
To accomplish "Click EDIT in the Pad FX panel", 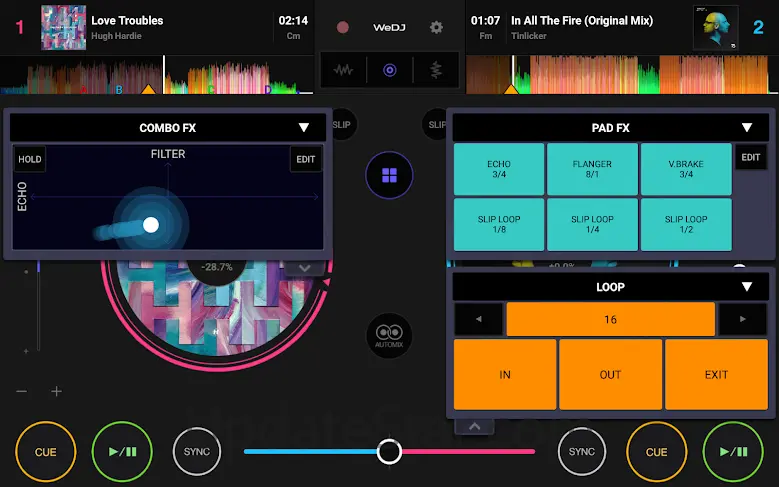I will [x=751, y=157].
